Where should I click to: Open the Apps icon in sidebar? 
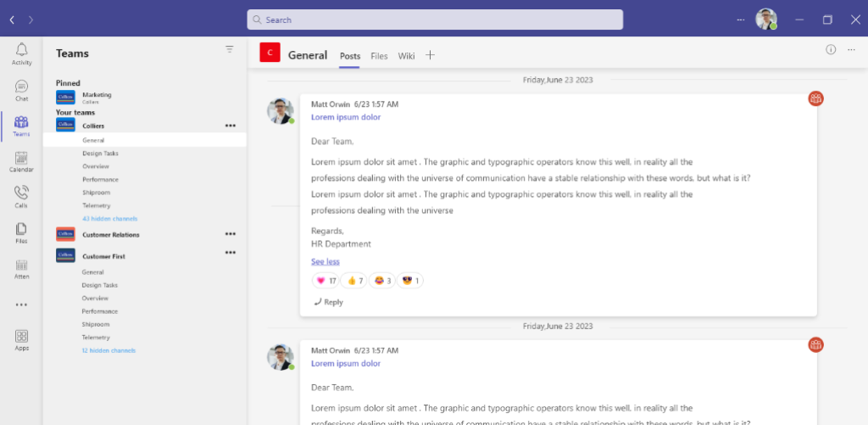(21, 340)
